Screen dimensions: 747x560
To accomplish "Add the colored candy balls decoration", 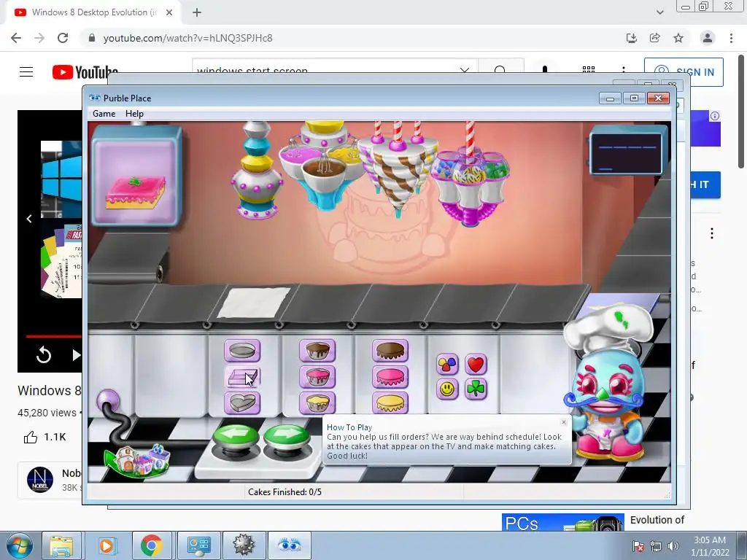I will pos(447,365).
